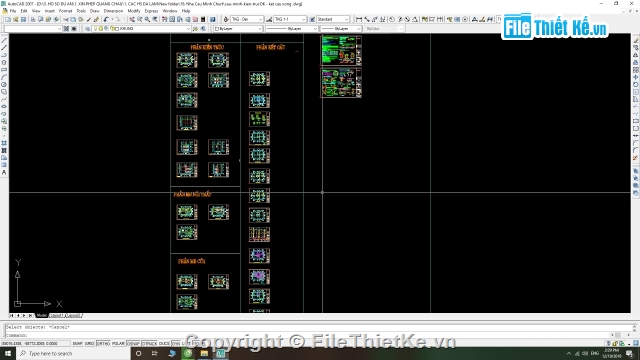The width and height of the screenshot is (640, 360).
Task: Open the TKG-Om text style dropdown
Action: click(247, 19)
